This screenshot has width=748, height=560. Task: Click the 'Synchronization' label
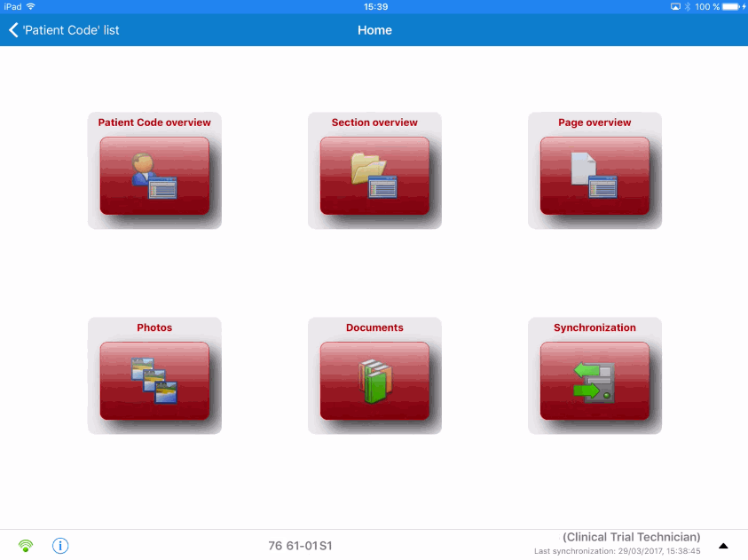click(x=594, y=327)
